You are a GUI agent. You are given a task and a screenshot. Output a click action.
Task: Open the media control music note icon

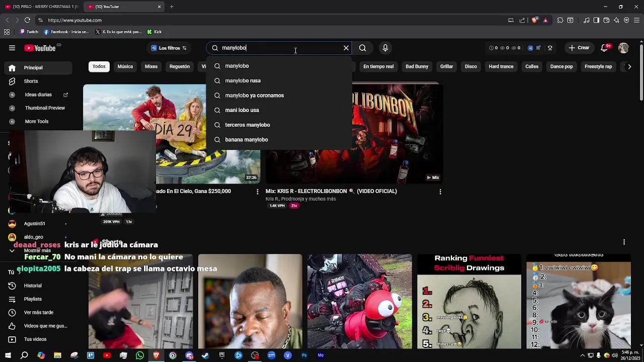[x=587, y=20]
